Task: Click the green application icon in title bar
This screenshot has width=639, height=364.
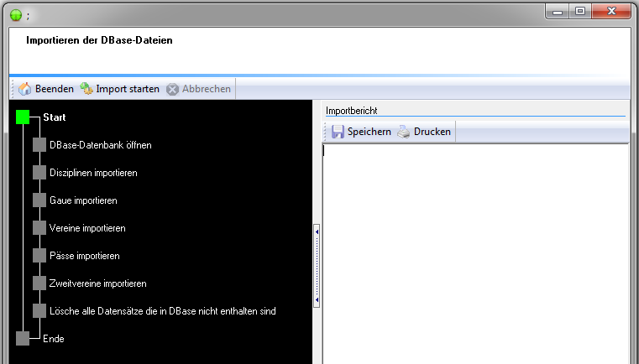Action: (x=16, y=15)
